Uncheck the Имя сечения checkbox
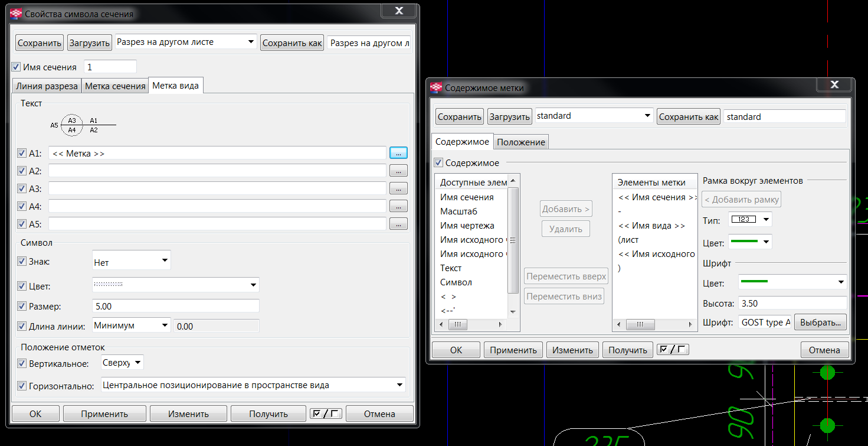868x446 pixels. (x=16, y=67)
